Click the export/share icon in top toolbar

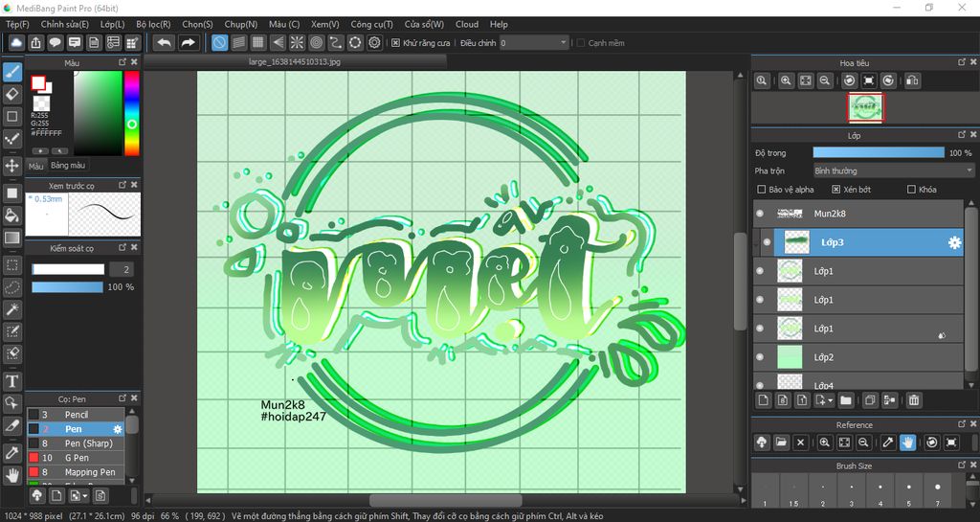tap(35, 42)
